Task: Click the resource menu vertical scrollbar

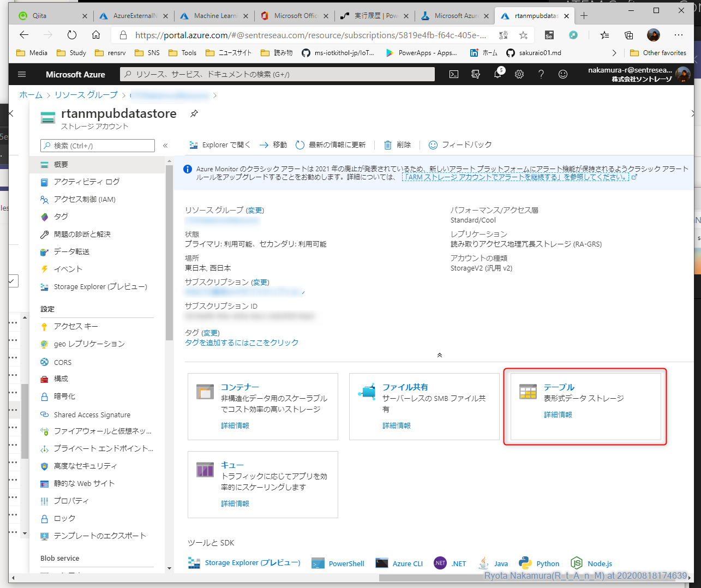Action: pyautogui.click(x=169, y=251)
